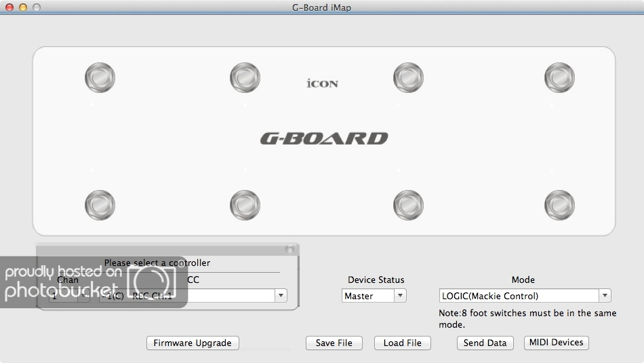Click the Save File button
The width and height of the screenshot is (644, 363).
pyautogui.click(x=334, y=343)
